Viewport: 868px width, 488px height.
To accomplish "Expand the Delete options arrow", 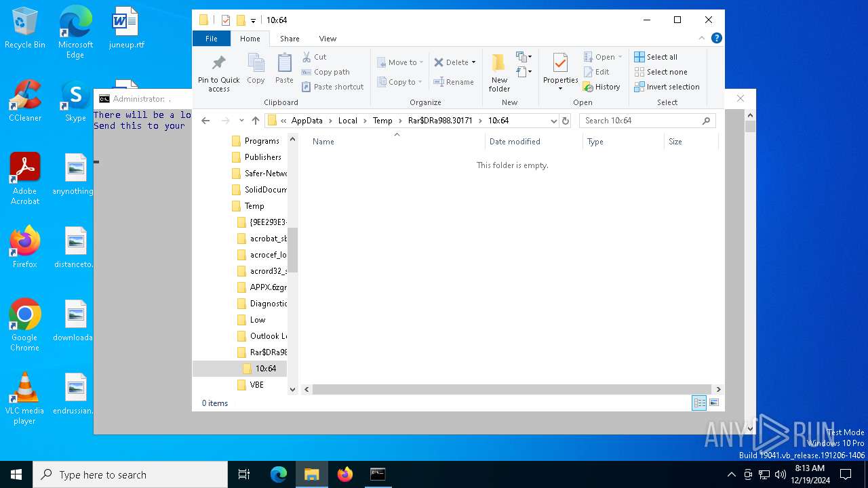I will (x=473, y=62).
